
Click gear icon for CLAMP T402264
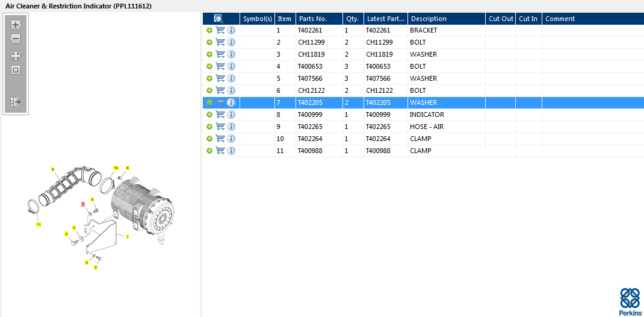[209, 139]
